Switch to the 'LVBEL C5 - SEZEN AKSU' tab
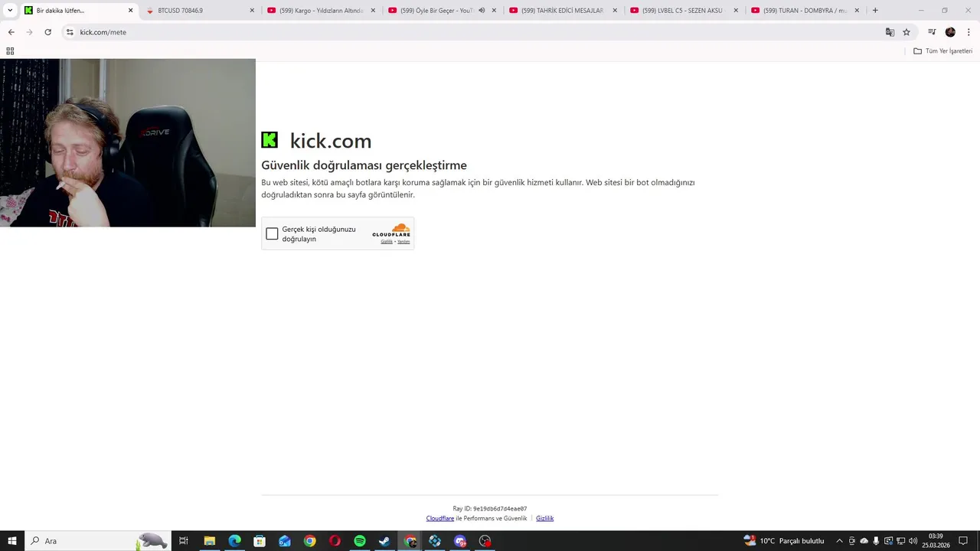This screenshot has height=551, width=980. 684,11
